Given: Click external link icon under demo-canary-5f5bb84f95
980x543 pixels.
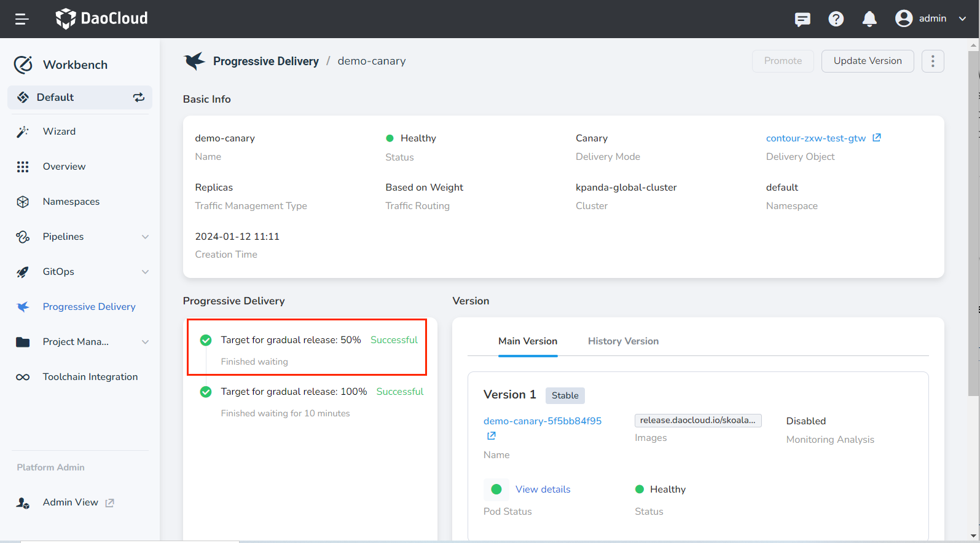Looking at the screenshot, I should pyautogui.click(x=491, y=436).
